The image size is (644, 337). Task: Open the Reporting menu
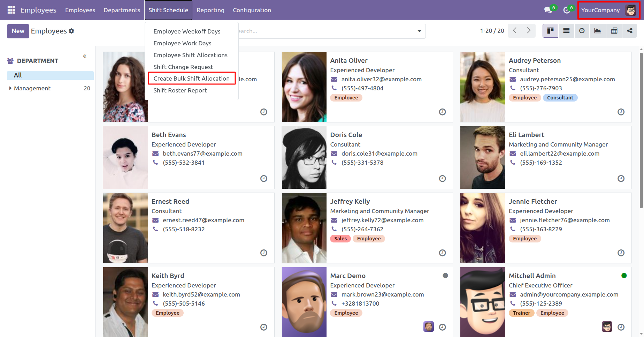(210, 10)
